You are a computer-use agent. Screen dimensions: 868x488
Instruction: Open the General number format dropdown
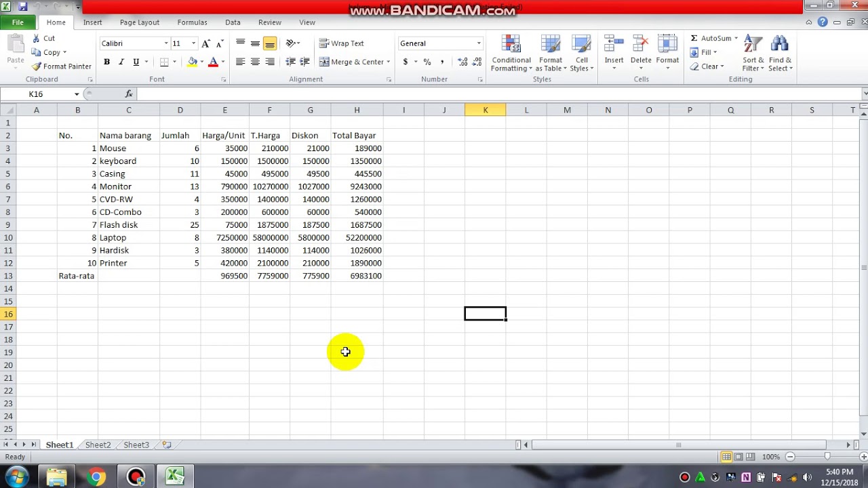pos(479,43)
